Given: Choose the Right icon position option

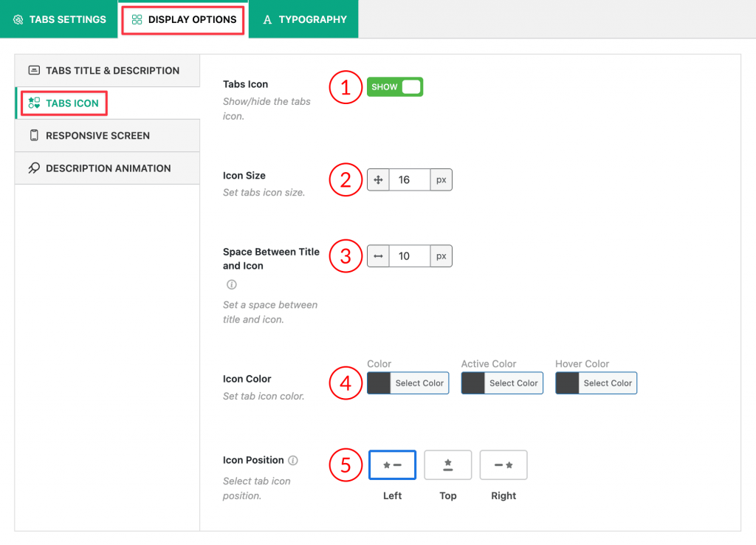Looking at the screenshot, I should pos(504,465).
